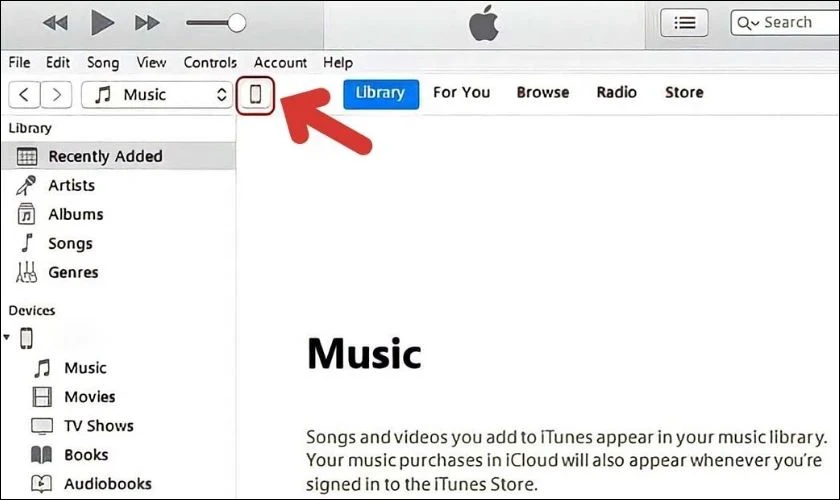Open the Music media type dropdown
This screenshot has width=840, height=500.
point(157,95)
